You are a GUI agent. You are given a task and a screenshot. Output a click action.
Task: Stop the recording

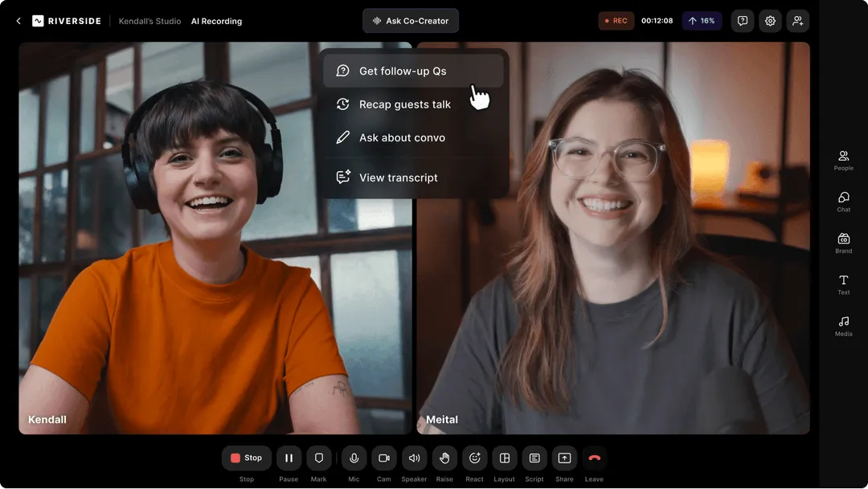[x=247, y=458]
